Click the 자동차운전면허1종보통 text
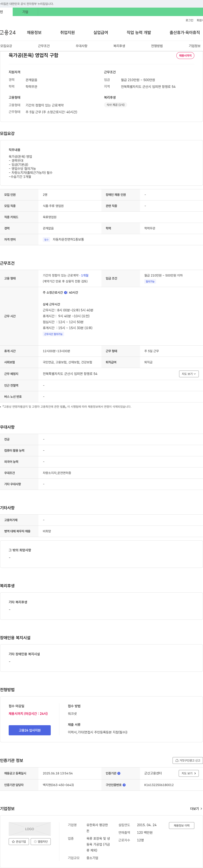The image size is (203, 868). tap(69, 240)
